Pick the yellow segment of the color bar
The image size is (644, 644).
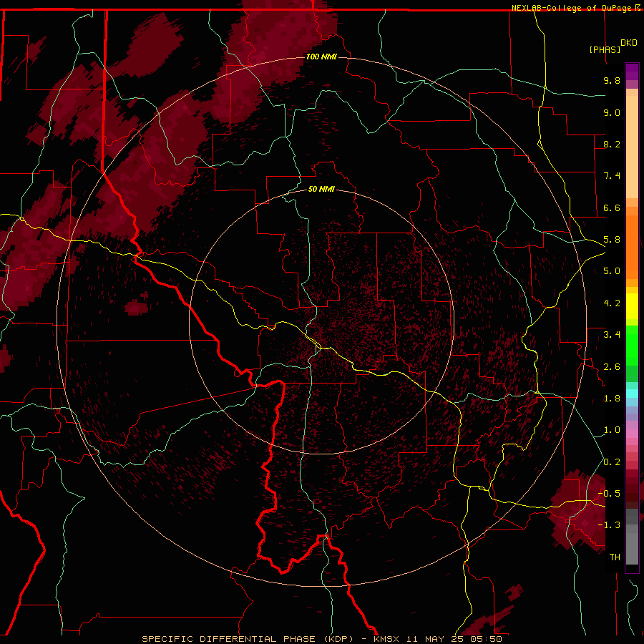pos(632,306)
